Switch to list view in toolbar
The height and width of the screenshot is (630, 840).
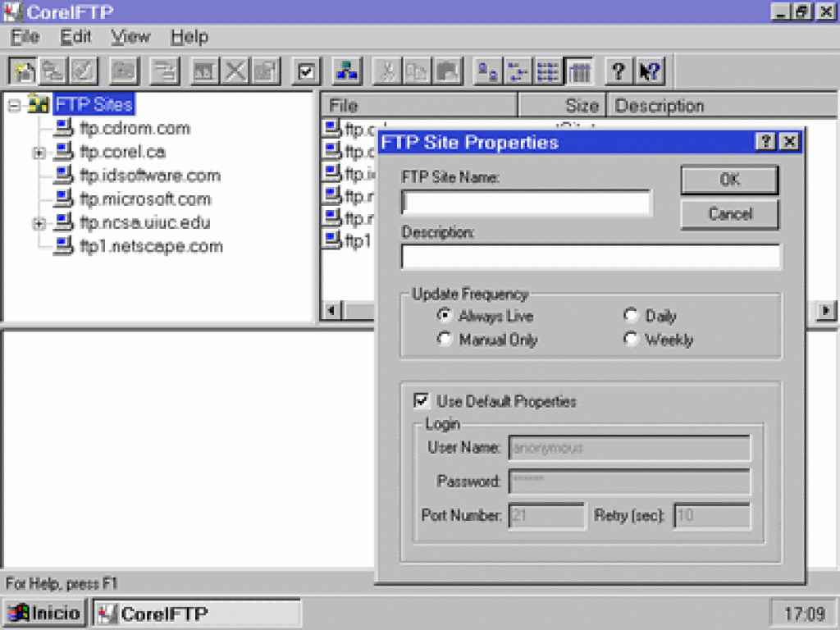pos(548,71)
